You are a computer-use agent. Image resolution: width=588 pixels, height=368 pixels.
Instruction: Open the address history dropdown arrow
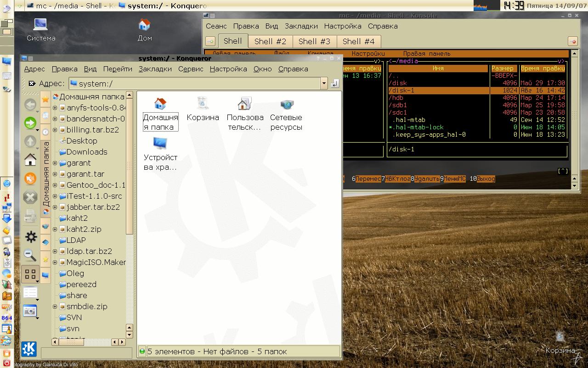click(324, 83)
